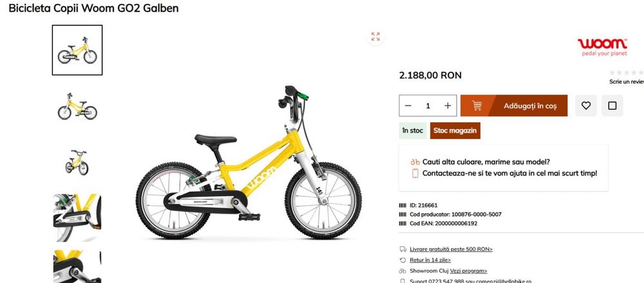The image size is (644, 283).
Task: Click the shopping cart icon
Action: (477, 106)
